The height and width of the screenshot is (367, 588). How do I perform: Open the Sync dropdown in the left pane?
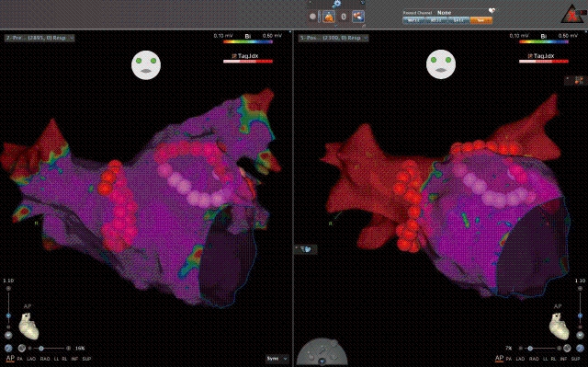[277, 359]
